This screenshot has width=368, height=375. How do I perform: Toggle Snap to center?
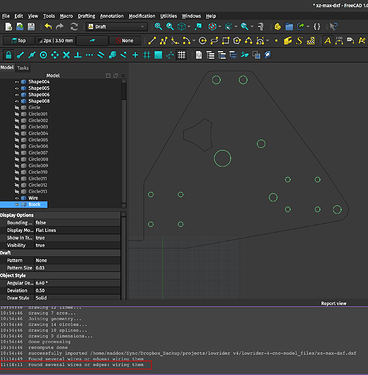pos(43,55)
